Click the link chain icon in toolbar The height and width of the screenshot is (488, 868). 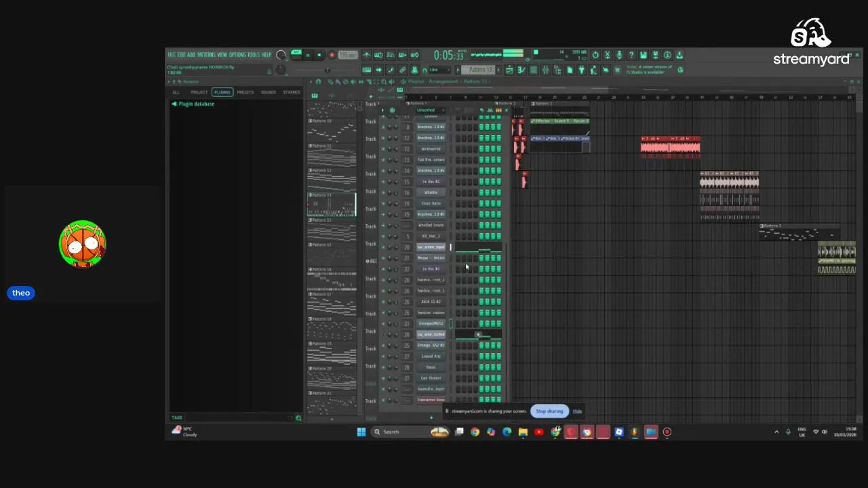click(402, 70)
